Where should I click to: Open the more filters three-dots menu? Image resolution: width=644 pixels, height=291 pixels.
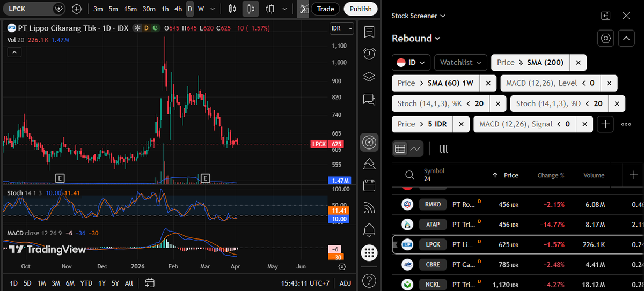coord(626,124)
